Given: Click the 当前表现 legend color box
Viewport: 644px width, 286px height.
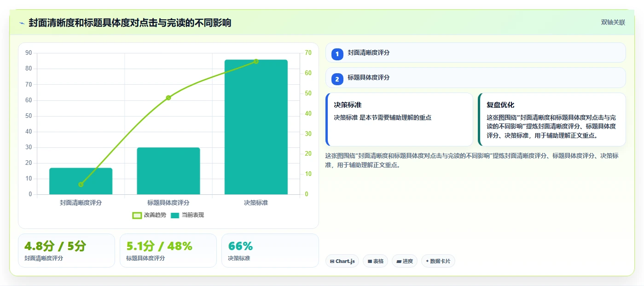Looking at the screenshot, I should [x=175, y=215].
